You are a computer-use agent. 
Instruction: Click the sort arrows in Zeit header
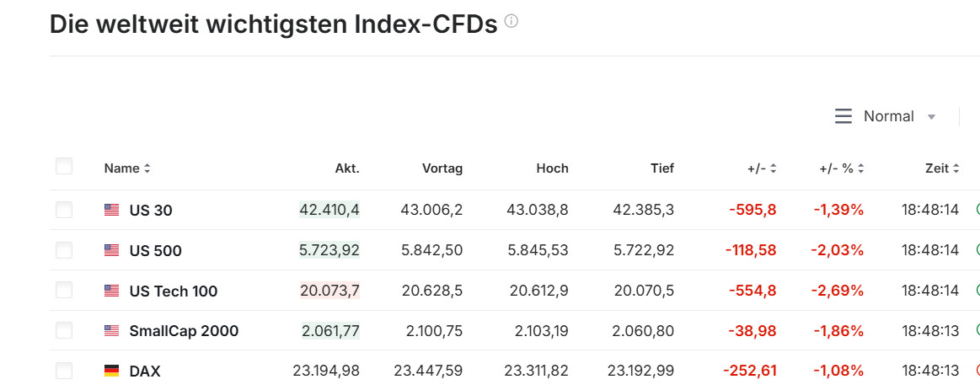[x=956, y=168]
